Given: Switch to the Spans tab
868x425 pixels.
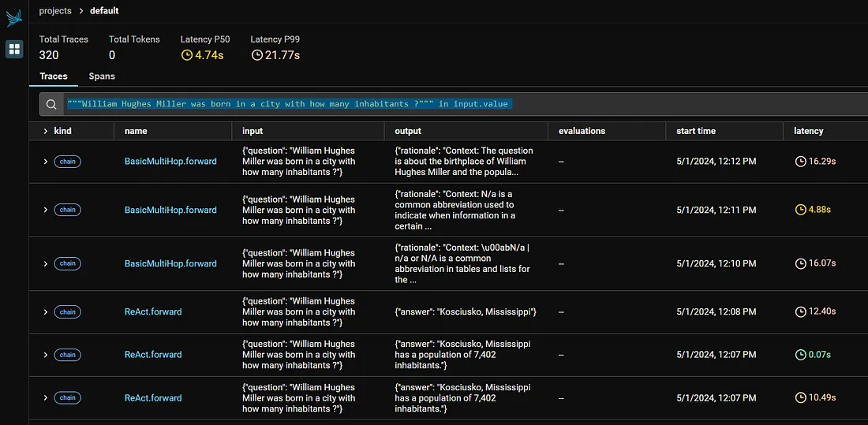Looking at the screenshot, I should click(102, 76).
